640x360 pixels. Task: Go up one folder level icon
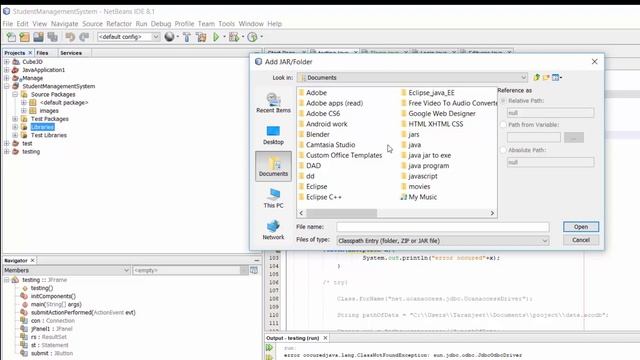click(x=536, y=77)
